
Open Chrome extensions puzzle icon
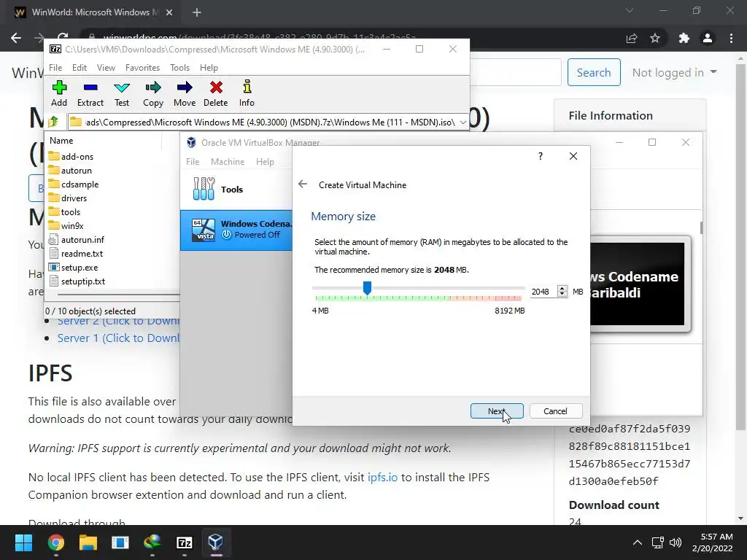tap(684, 38)
